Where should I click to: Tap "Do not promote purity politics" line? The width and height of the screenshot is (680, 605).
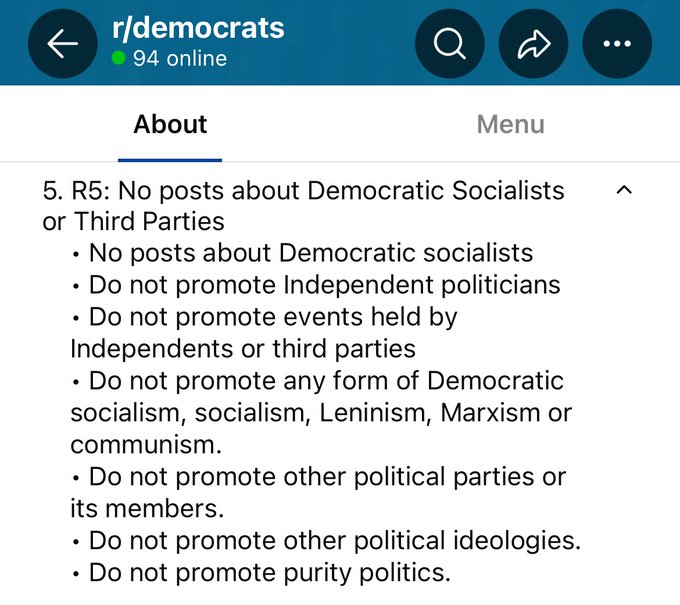click(x=270, y=573)
